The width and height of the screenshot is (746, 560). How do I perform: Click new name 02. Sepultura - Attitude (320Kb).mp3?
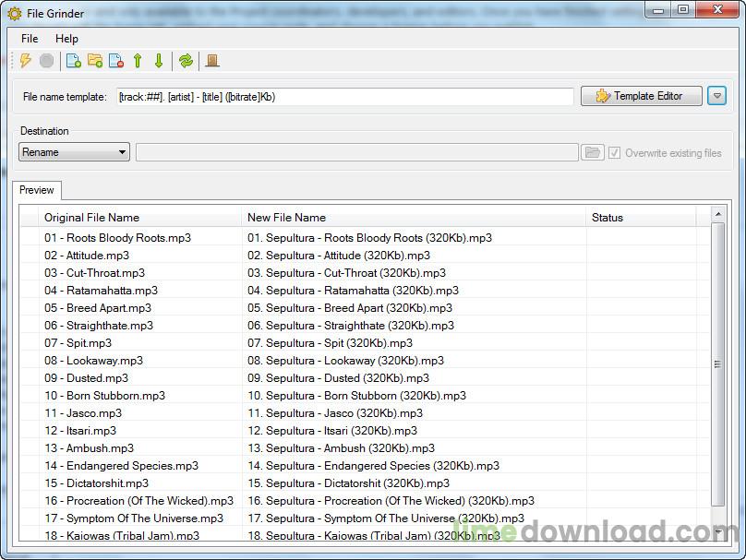pyautogui.click(x=339, y=256)
